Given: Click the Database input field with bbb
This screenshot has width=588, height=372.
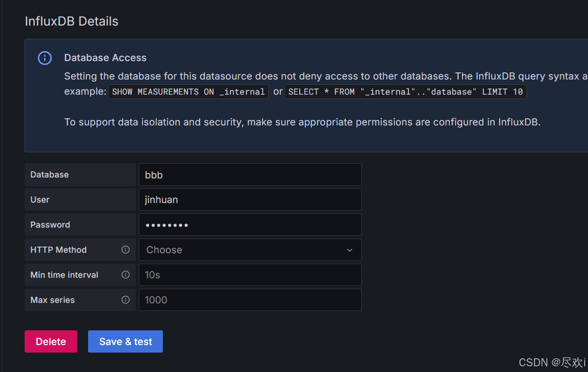Looking at the screenshot, I should (x=250, y=175).
